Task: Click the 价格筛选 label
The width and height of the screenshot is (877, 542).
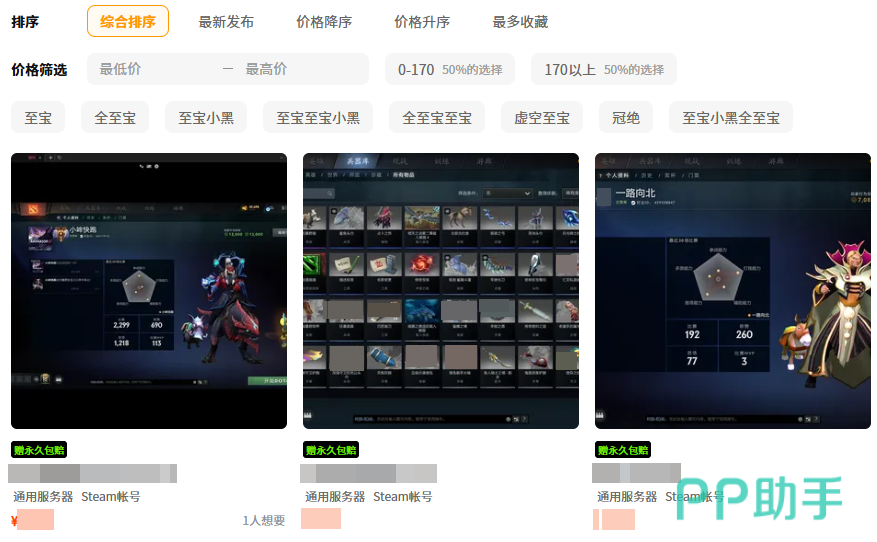Action: pos(39,70)
